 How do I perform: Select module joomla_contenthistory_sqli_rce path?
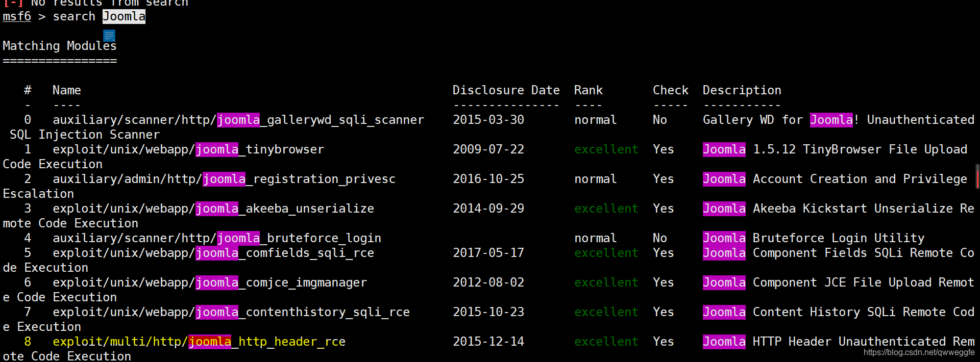point(231,312)
